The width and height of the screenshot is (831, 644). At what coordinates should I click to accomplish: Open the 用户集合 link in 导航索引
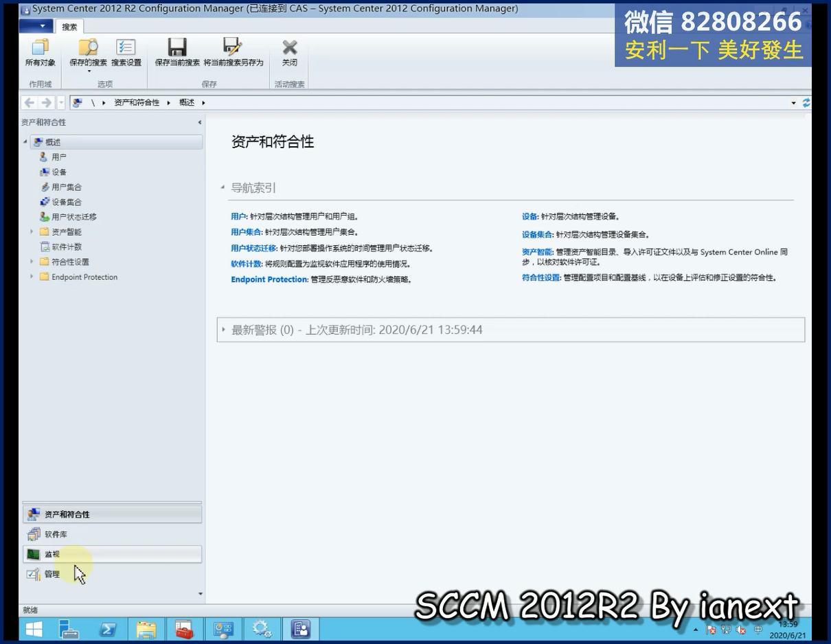pos(246,232)
